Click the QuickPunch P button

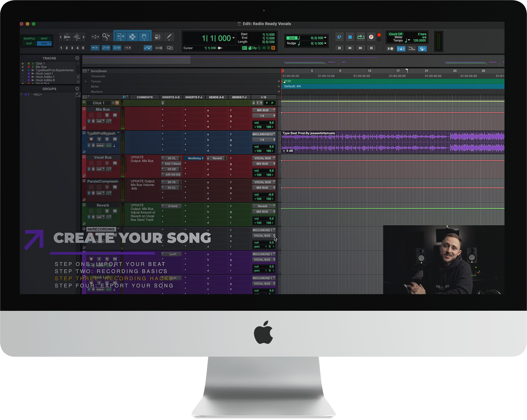(x=371, y=37)
